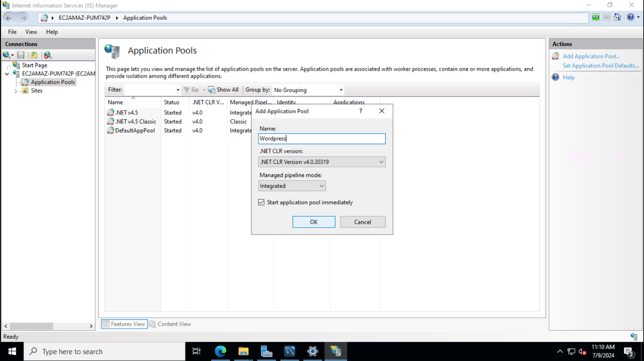Click the Create New Connection globe icon
Viewport: 644px width, 361px height.
coord(7,55)
